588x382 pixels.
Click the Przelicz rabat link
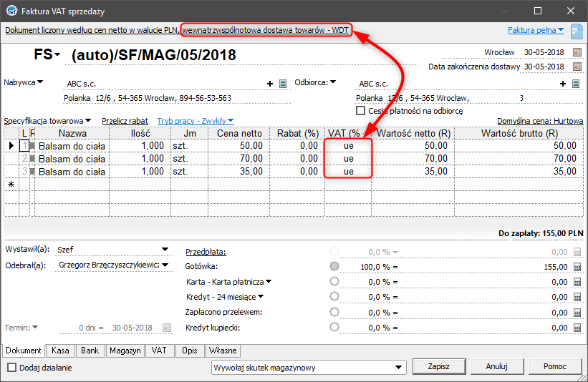[125, 122]
